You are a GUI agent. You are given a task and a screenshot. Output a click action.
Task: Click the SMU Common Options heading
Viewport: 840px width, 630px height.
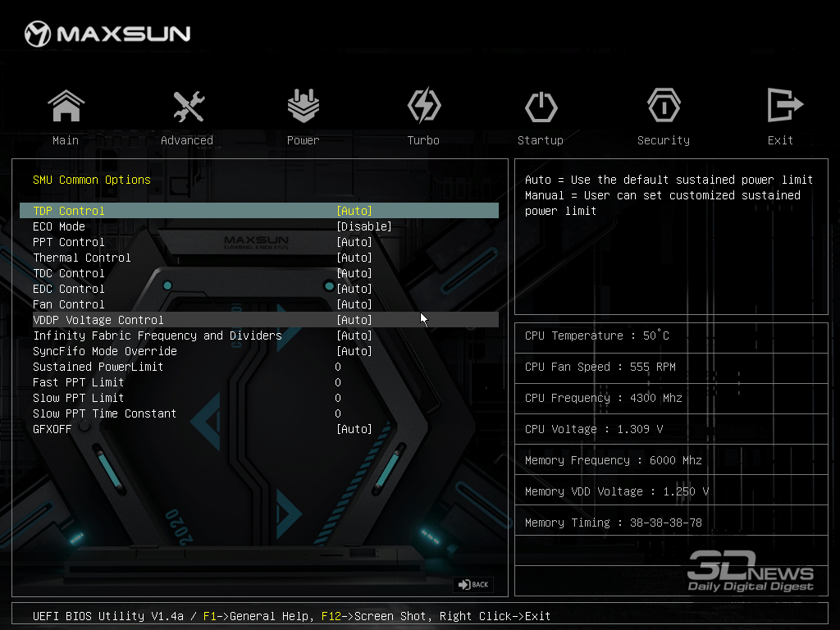click(x=92, y=180)
